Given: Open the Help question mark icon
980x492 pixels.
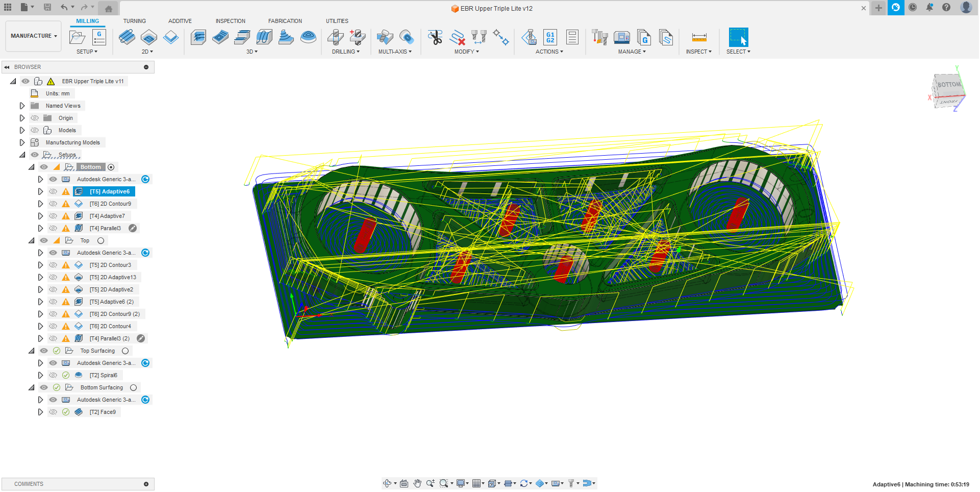Looking at the screenshot, I should pos(946,7).
